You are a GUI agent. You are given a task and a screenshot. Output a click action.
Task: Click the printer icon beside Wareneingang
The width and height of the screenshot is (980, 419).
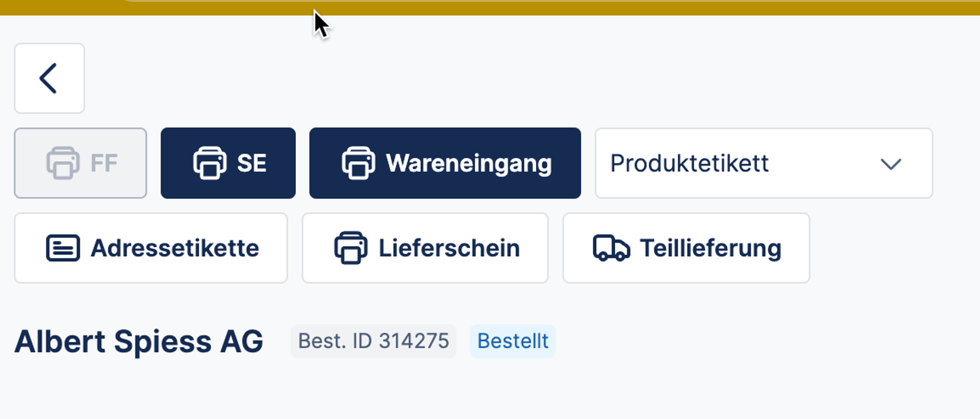pyautogui.click(x=358, y=163)
